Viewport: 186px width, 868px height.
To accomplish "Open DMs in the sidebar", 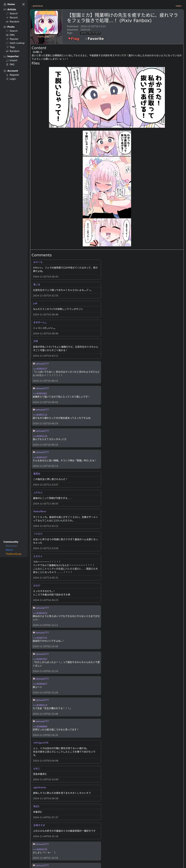I will [x=12, y=35].
